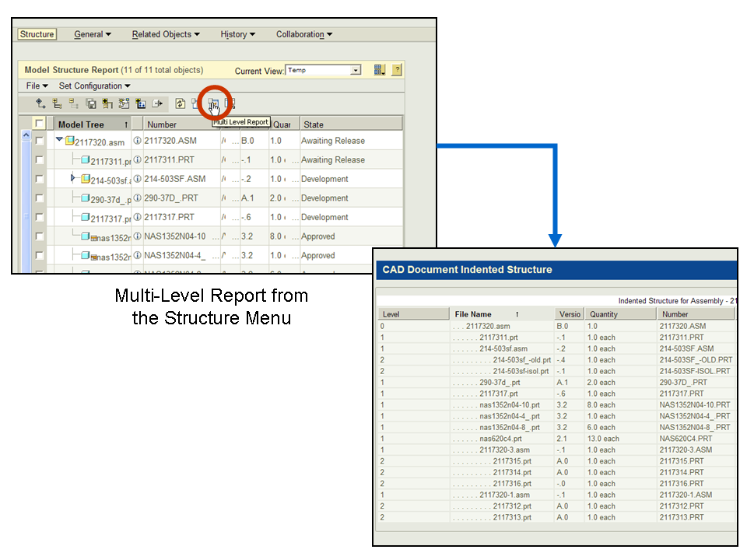Click the help question mark icon

tap(397, 69)
